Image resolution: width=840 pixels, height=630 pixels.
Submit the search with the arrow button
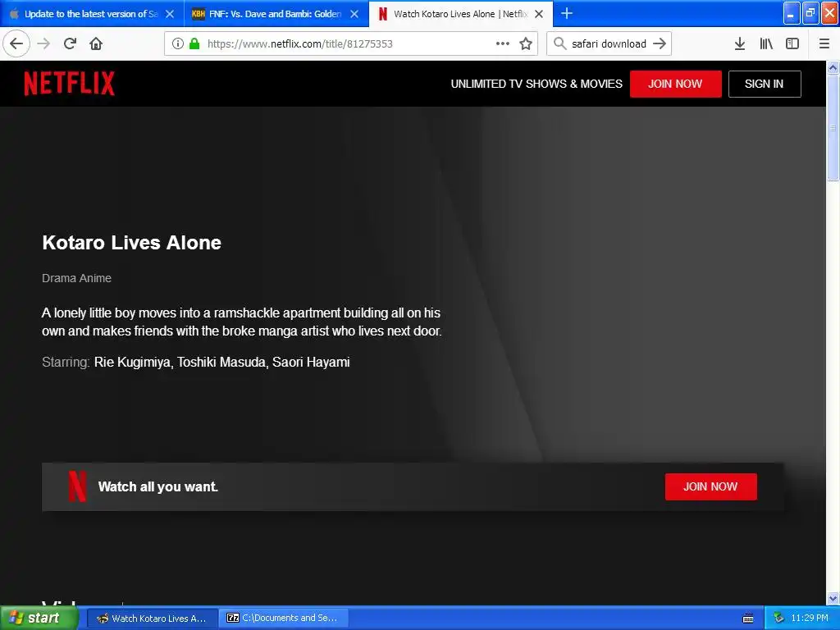coord(660,43)
